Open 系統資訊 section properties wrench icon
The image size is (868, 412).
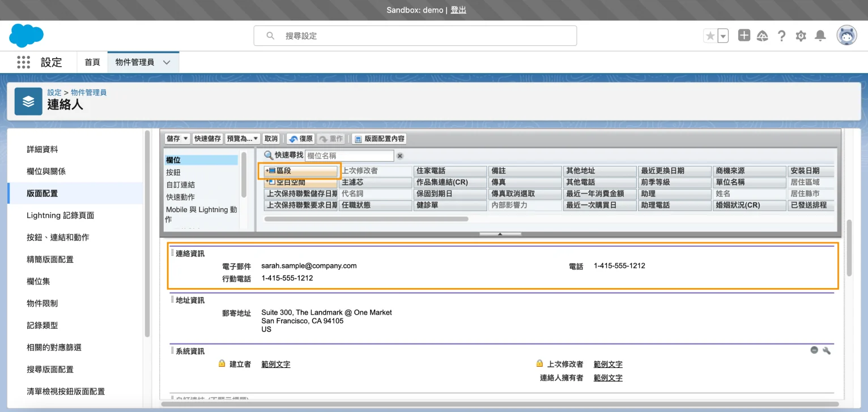pos(827,350)
